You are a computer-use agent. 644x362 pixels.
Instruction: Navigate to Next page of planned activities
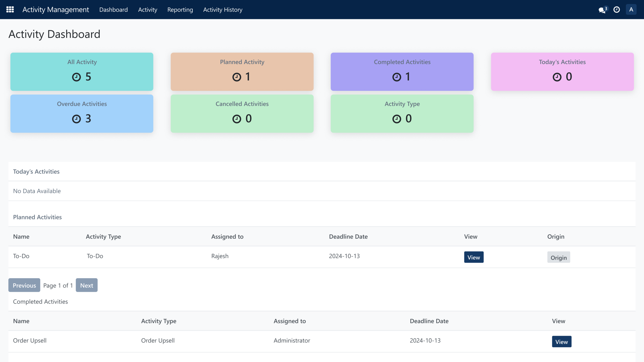(x=86, y=285)
